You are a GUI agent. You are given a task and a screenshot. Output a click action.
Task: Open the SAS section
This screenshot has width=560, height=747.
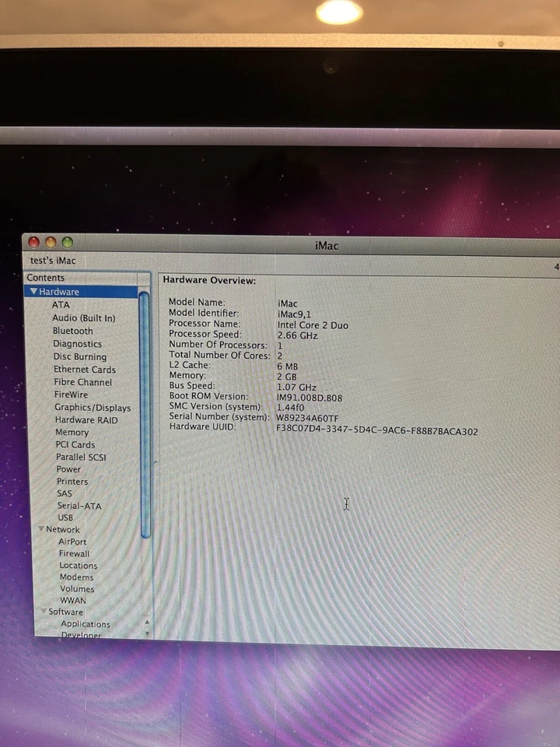(65, 493)
